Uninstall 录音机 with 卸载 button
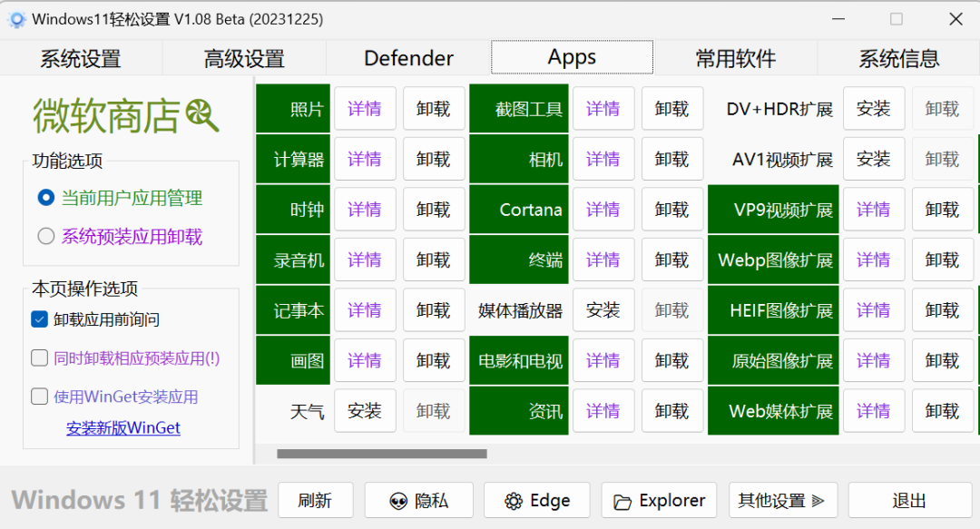980x529 pixels. click(x=434, y=260)
